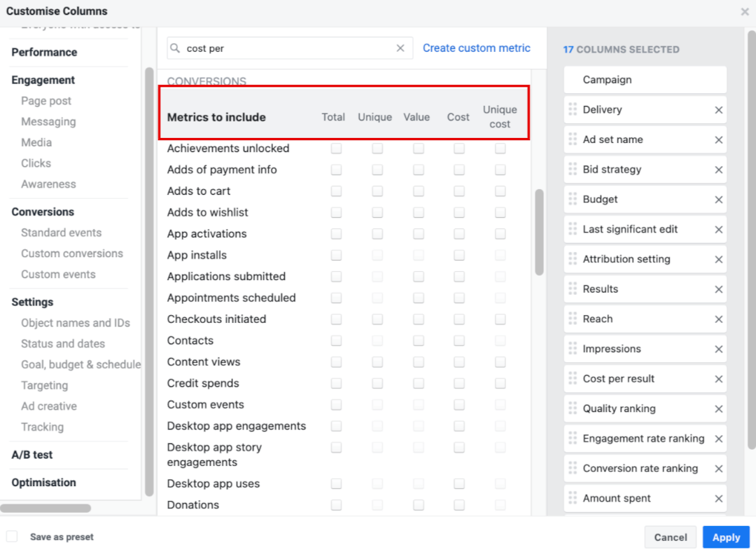Tick Unique cost for App activations
The image size is (756, 552).
click(x=500, y=233)
